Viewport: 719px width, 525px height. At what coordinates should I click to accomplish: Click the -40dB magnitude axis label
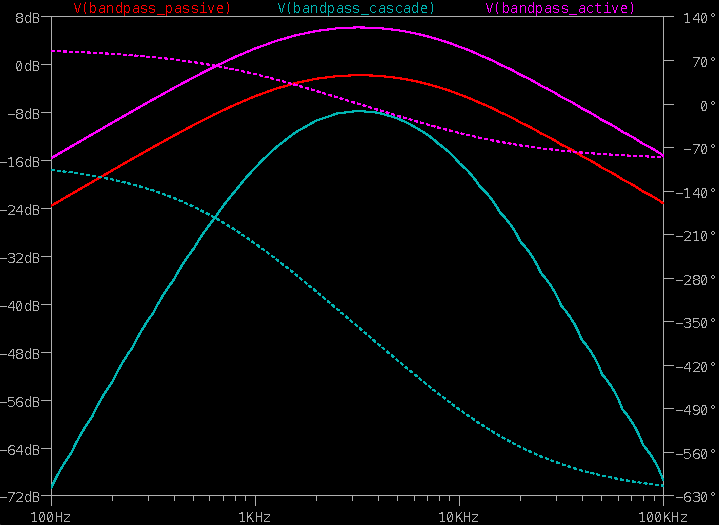pos(23,305)
